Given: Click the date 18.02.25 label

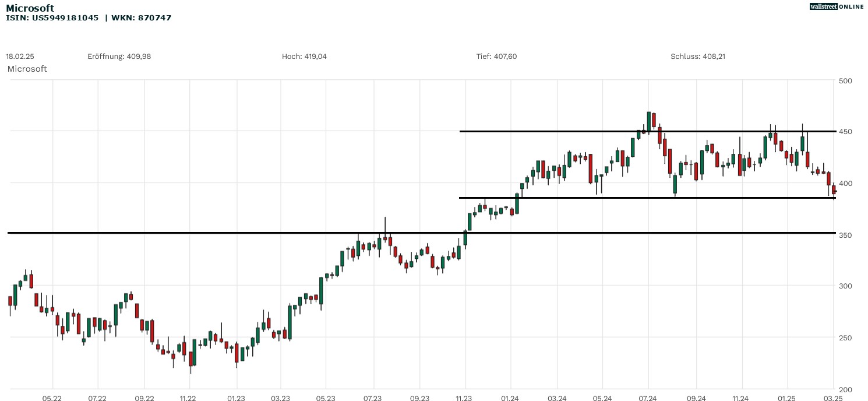Looking at the screenshot, I should [20, 57].
